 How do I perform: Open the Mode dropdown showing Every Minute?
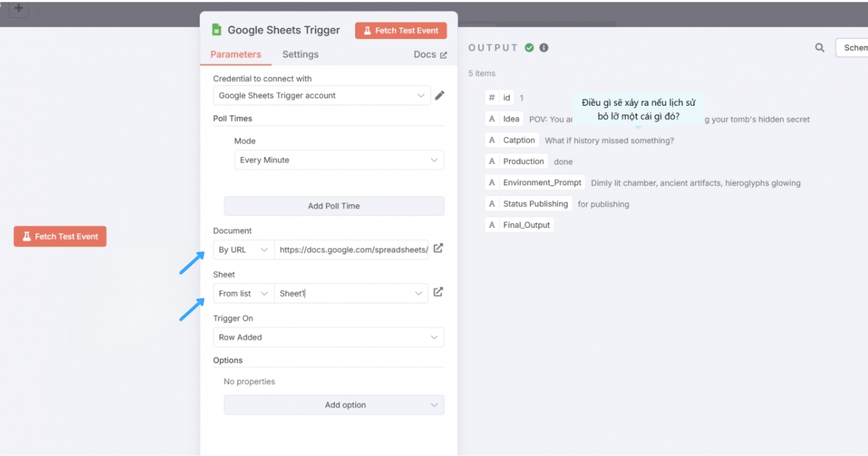[x=339, y=160]
